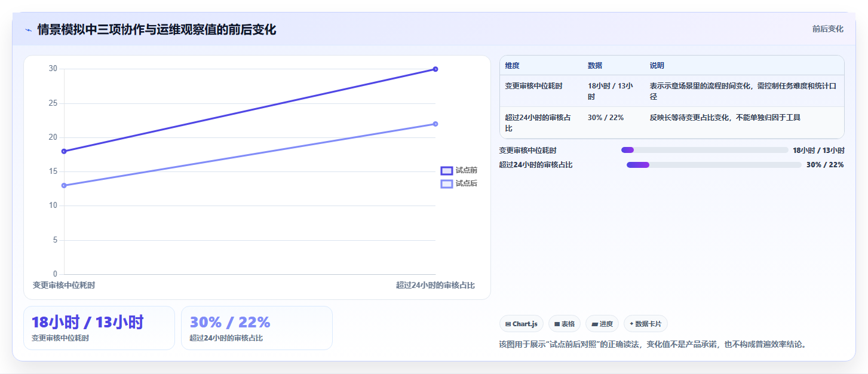
Task: Open the 30% / 22% data card
Action: click(257, 328)
